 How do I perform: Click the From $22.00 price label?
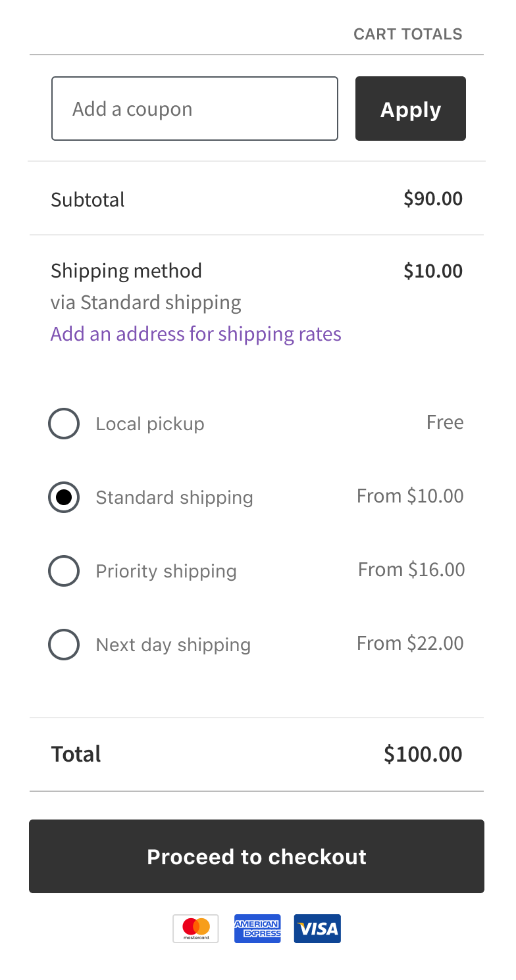click(x=410, y=643)
